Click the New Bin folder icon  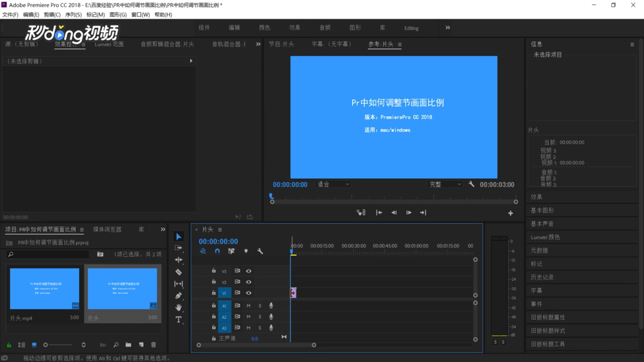pyautogui.click(x=128, y=345)
